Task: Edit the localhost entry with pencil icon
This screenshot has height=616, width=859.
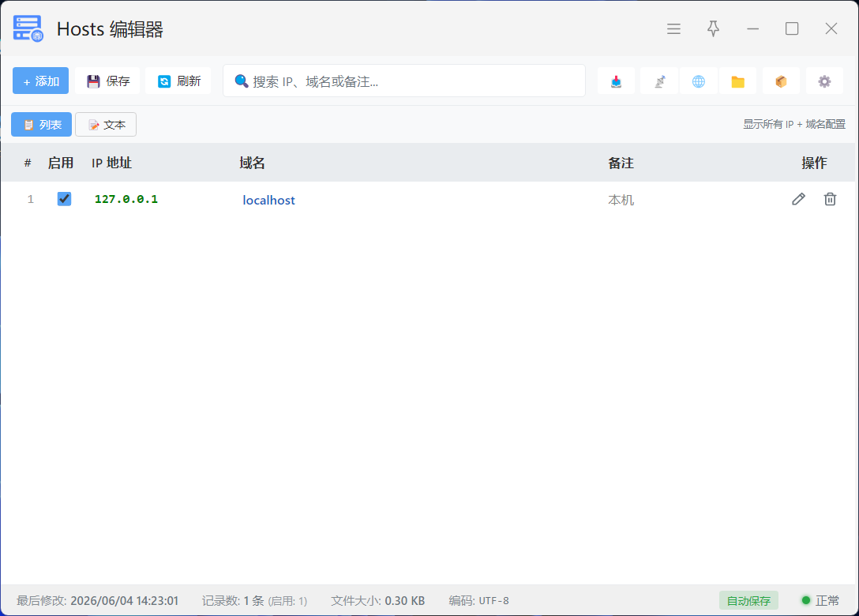Action: tap(799, 199)
